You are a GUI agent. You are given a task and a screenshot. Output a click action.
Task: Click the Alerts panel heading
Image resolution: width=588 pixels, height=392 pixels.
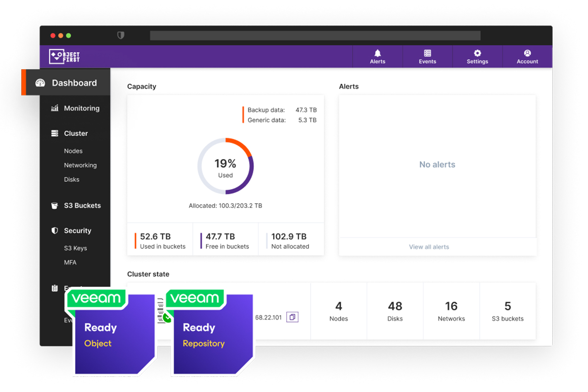349,87
